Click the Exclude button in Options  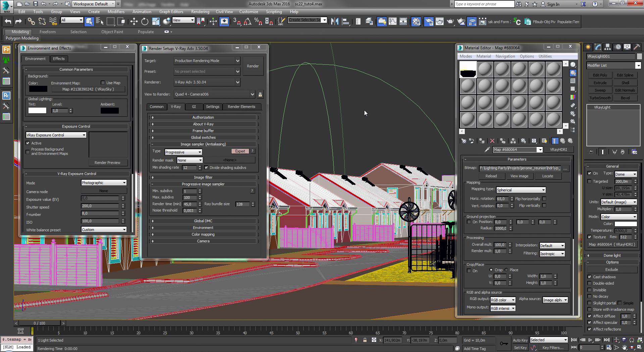pyautogui.click(x=611, y=270)
